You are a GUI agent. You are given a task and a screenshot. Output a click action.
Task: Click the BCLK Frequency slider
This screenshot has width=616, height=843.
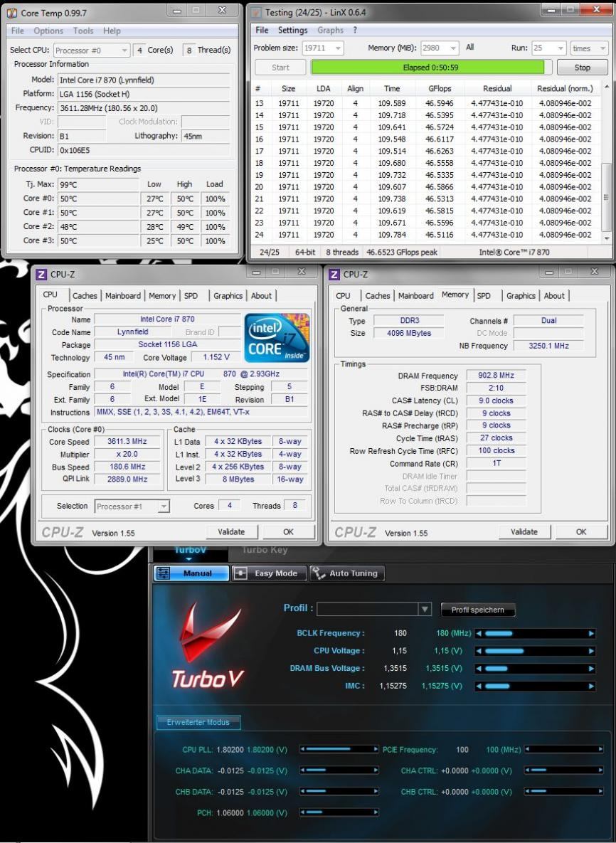[535, 633]
